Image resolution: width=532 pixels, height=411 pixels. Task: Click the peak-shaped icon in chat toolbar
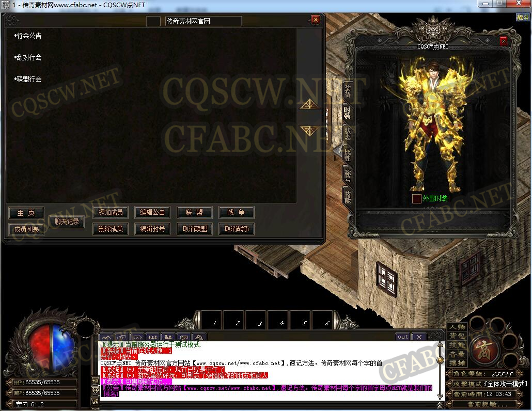pyautogui.click(x=106, y=337)
